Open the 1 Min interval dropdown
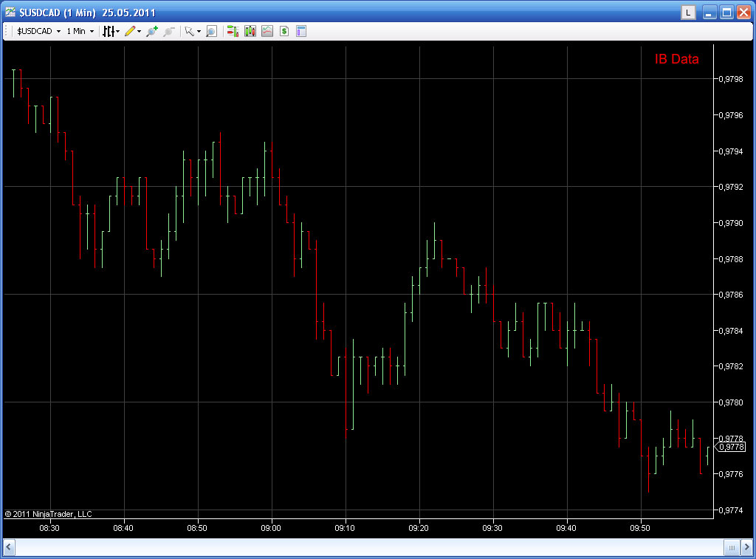The height and width of the screenshot is (559, 756). pyautogui.click(x=80, y=31)
